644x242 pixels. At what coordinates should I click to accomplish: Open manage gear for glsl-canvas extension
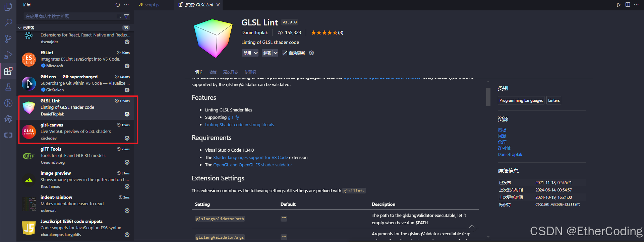[x=127, y=138]
